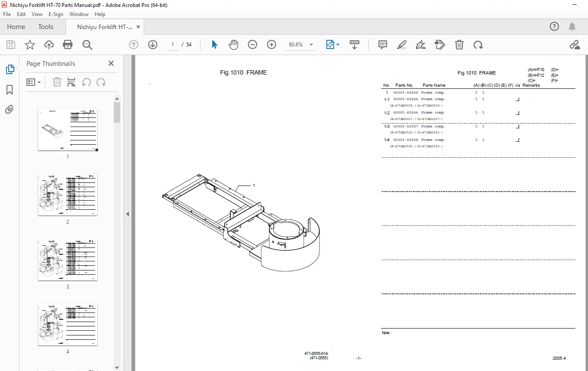The height and width of the screenshot is (371, 588).
Task: Print the document
Action: point(68,45)
